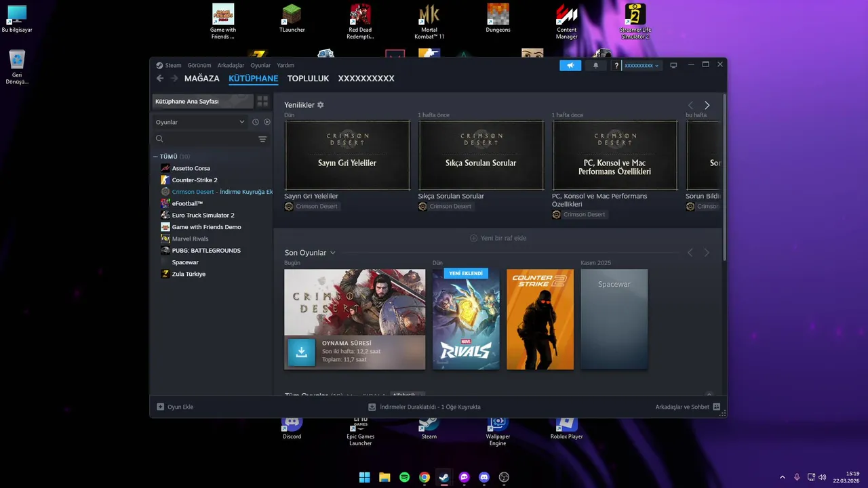The image size is (868, 488).
Task: Open Spacewar cover in Son Oyunlar
Action: [614, 319]
